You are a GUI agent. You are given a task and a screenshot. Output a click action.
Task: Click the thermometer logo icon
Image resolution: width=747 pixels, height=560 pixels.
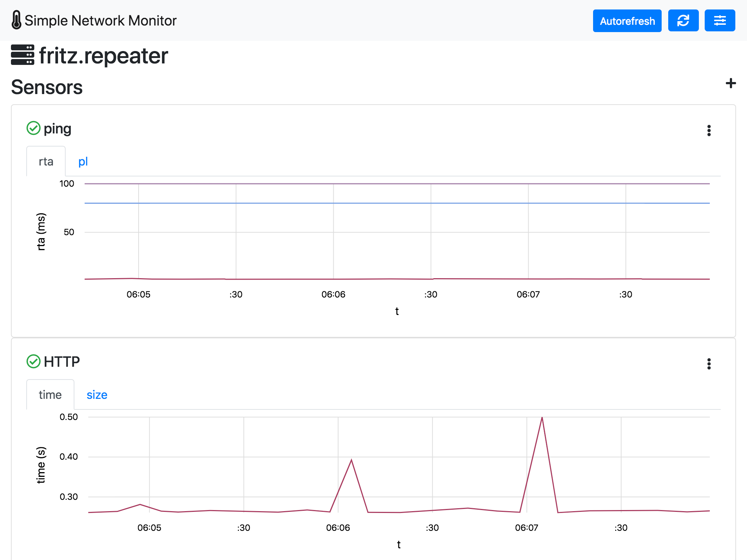click(16, 20)
